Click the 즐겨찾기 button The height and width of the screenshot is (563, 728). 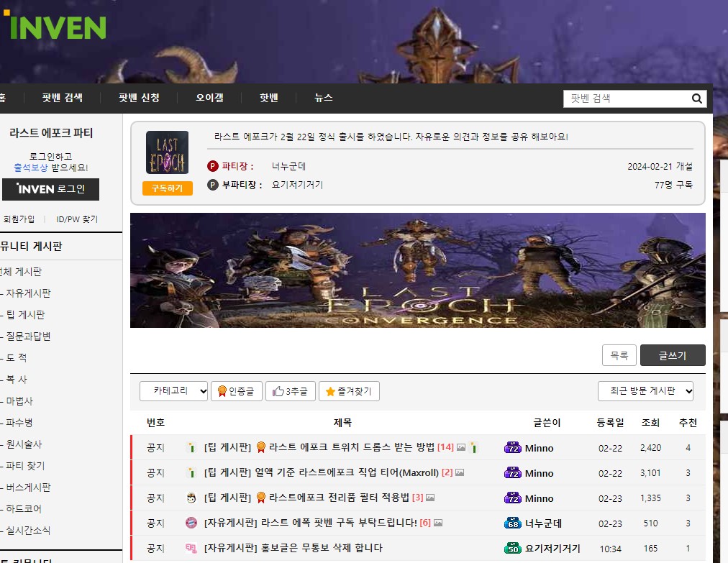[x=349, y=391]
